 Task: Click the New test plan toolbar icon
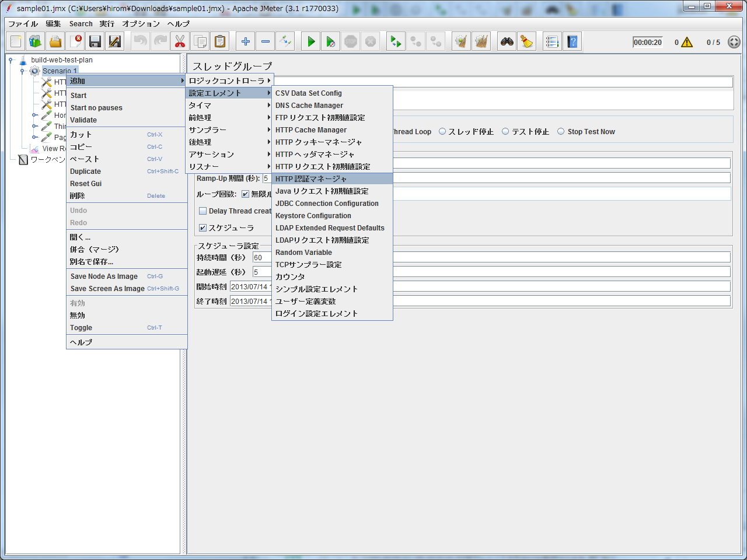16,41
